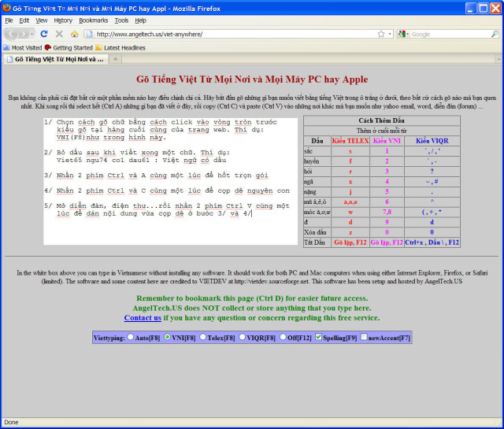The image size is (504, 429).
Task: Reload the current page
Action: pyautogui.click(x=44, y=34)
